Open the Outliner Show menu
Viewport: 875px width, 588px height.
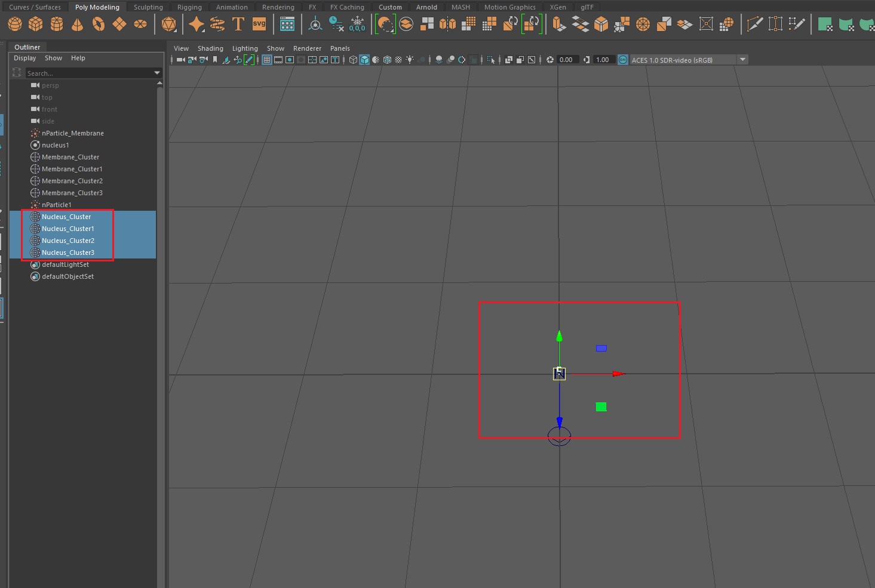pyautogui.click(x=53, y=58)
